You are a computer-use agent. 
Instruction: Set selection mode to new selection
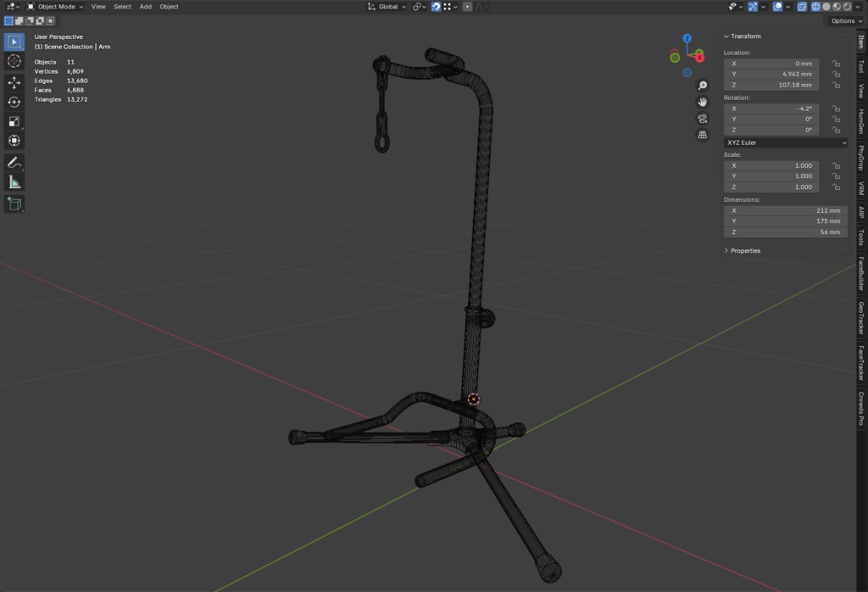coord(8,21)
